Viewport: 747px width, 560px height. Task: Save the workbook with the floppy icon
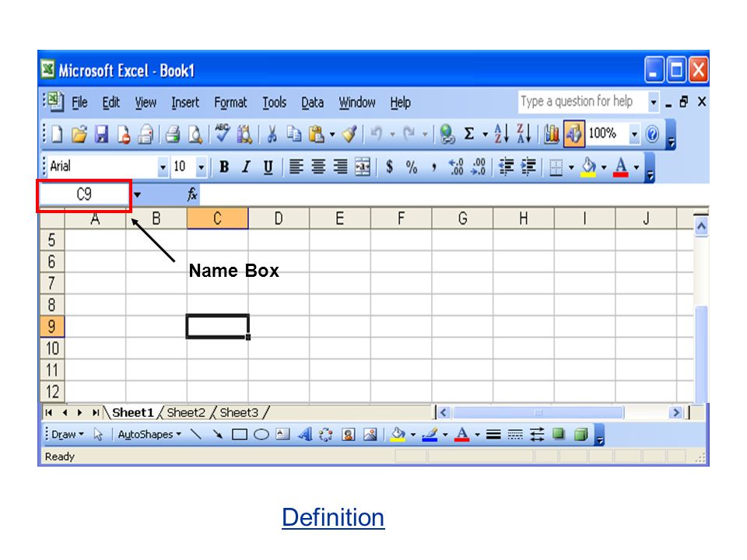point(101,135)
